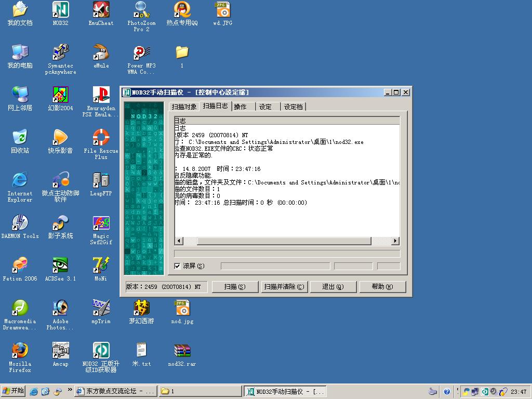Switch to the 设定 tab
The height and width of the screenshot is (399, 532).
[x=268, y=107]
